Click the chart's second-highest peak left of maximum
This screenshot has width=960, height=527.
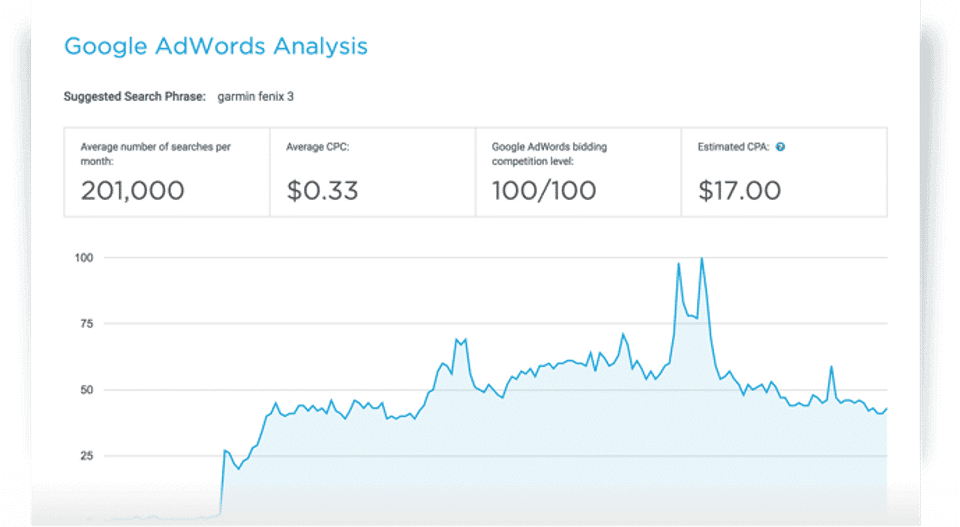pos(679,264)
